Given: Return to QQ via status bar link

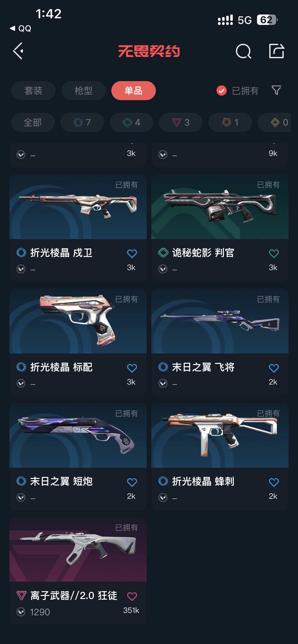Looking at the screenshot, I should coord(21,28).
